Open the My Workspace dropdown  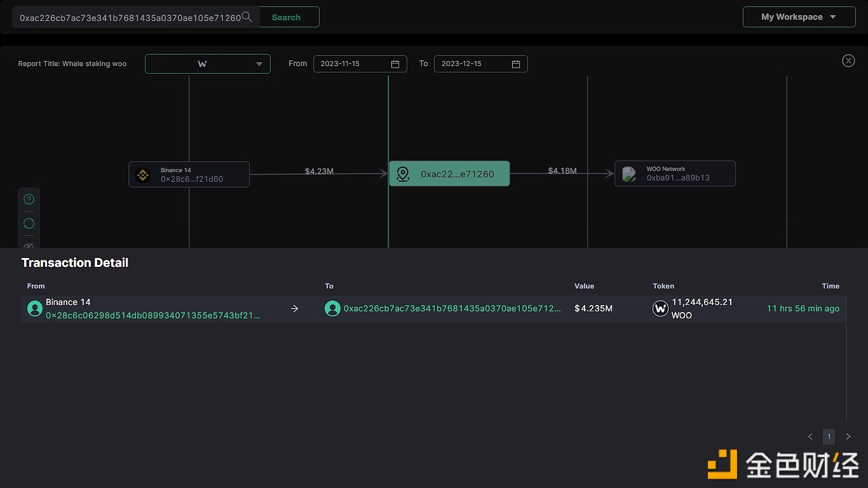799,17
